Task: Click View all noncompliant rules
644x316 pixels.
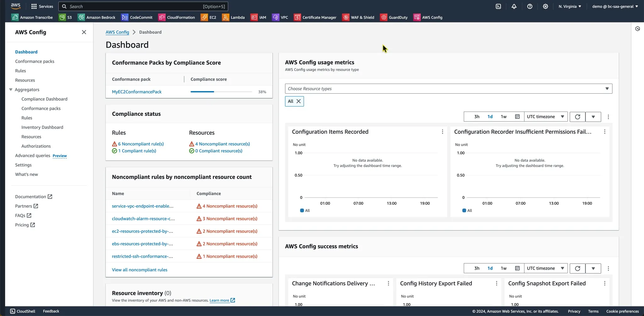Action: coord(140,270)
